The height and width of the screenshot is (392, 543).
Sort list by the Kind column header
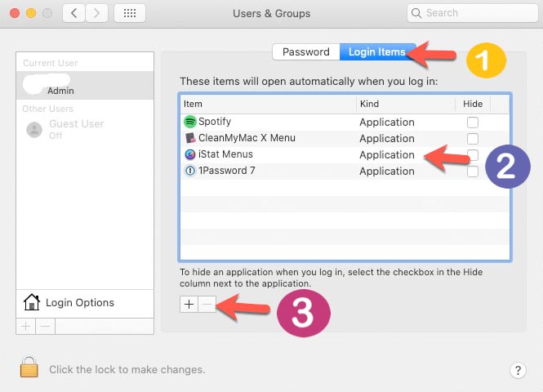click(404, 104)
